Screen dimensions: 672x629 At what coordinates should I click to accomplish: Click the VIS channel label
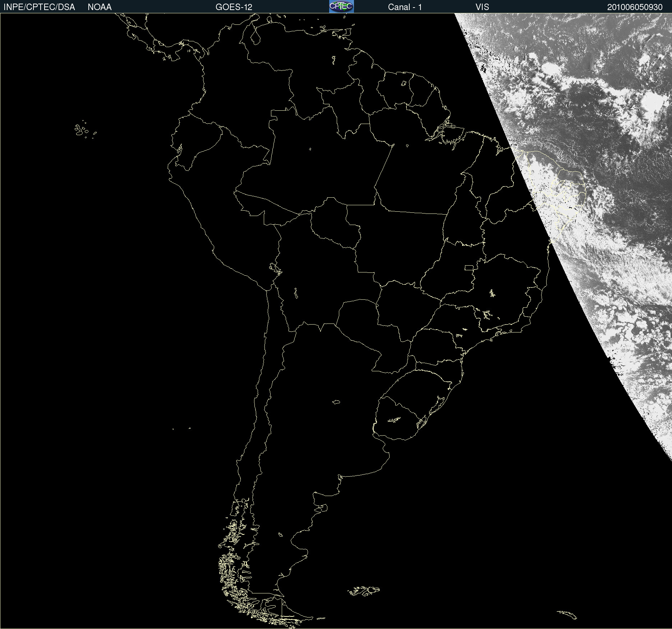point(482,7)
